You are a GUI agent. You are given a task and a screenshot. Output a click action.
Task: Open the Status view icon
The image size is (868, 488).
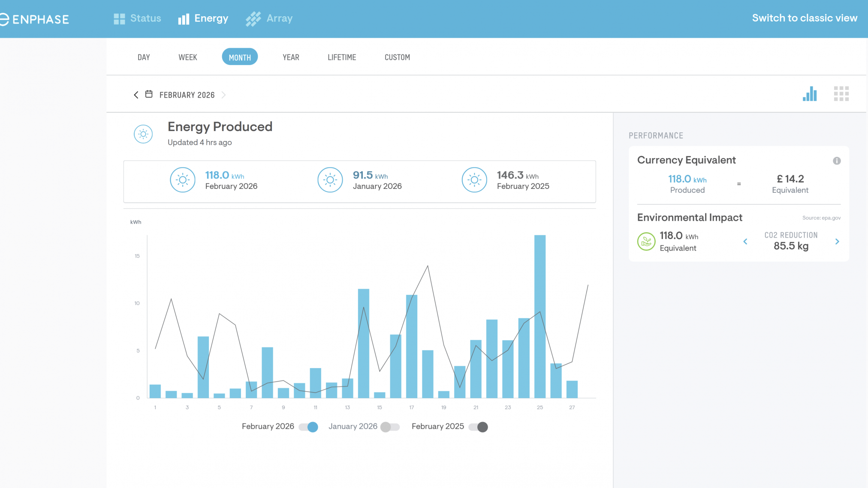119,19
